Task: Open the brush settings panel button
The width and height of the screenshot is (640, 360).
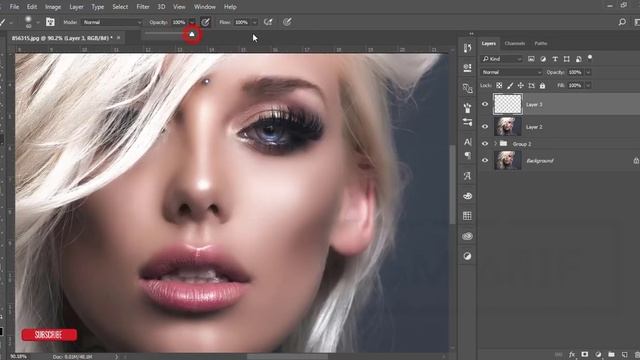Action: point(50,22)
